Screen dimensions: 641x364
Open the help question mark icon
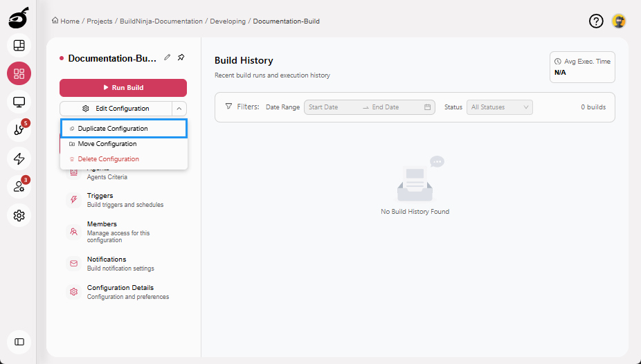[596, 21]
